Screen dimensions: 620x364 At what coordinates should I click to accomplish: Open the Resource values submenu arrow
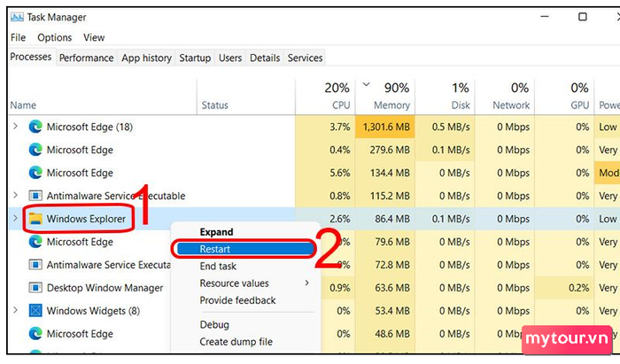306,283
